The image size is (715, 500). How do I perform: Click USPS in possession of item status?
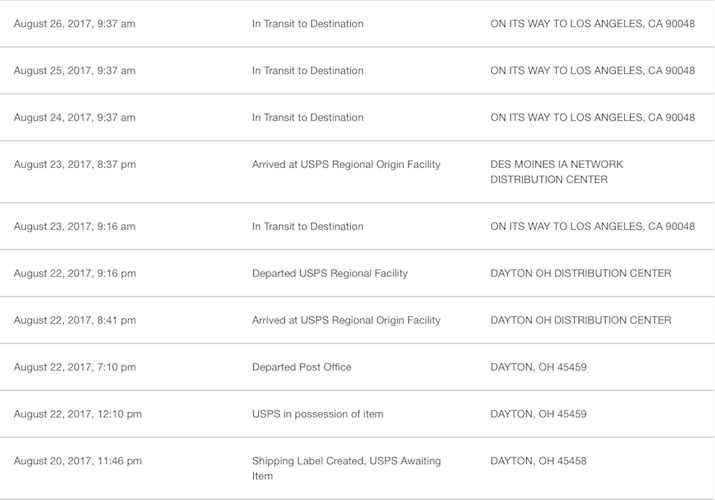[317, 414]
